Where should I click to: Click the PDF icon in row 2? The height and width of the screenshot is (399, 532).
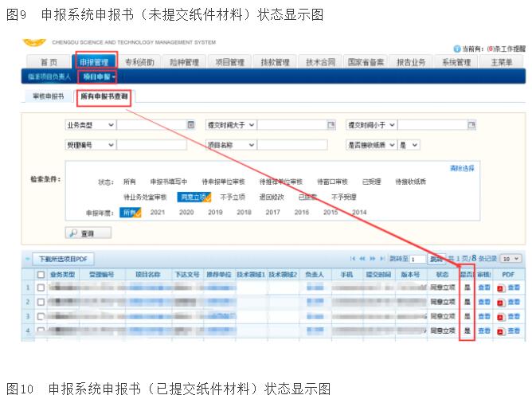(x=500, y=302)
